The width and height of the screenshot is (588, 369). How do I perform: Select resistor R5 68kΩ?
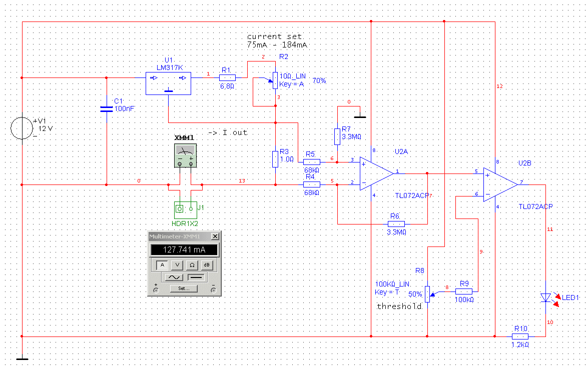point(312,162)
